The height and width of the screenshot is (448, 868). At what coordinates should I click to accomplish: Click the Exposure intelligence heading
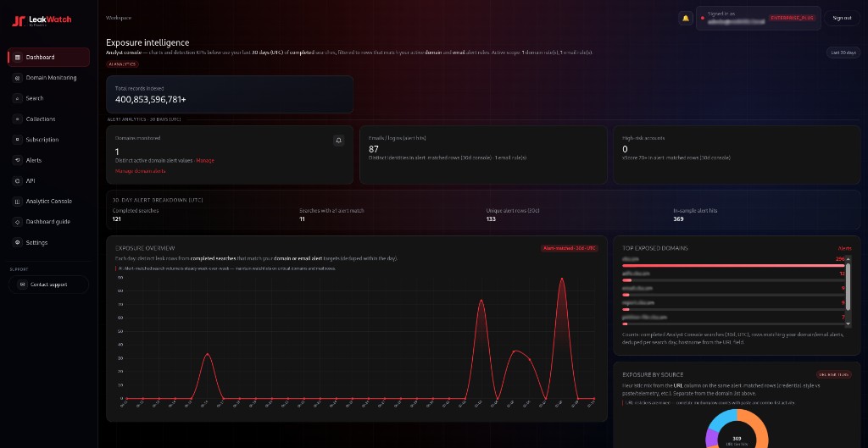pos(147,42)
